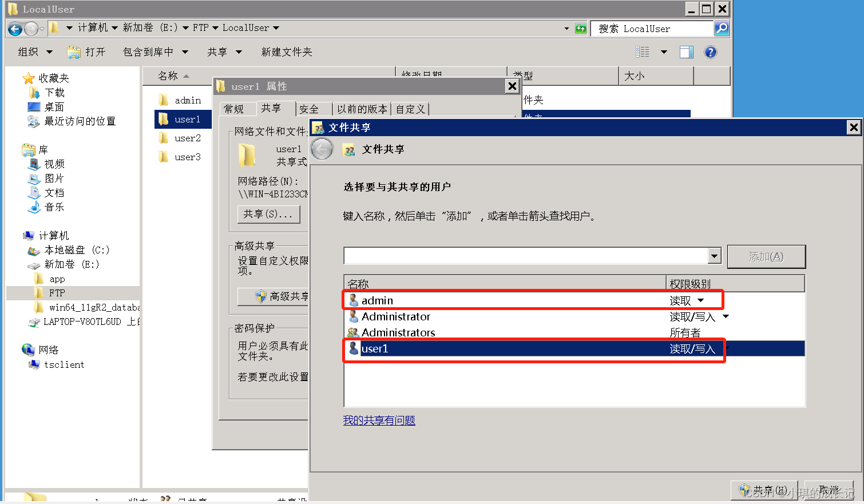The image size is (864, 504).
Task: Click the refresh icon beside address bar
Action: (581, 28)
